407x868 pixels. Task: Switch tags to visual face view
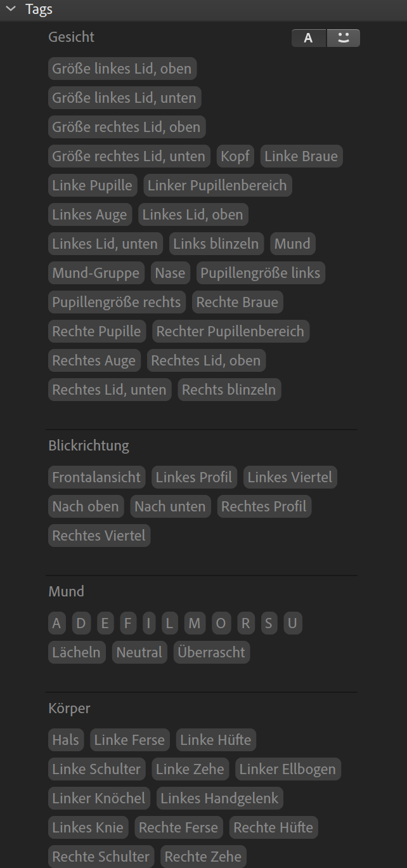tap(344, 38)
